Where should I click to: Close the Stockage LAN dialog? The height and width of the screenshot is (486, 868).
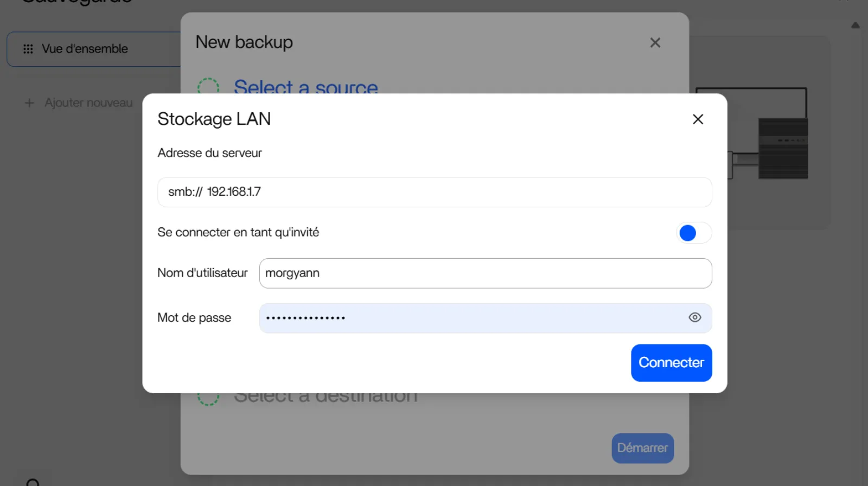[698, 119]
